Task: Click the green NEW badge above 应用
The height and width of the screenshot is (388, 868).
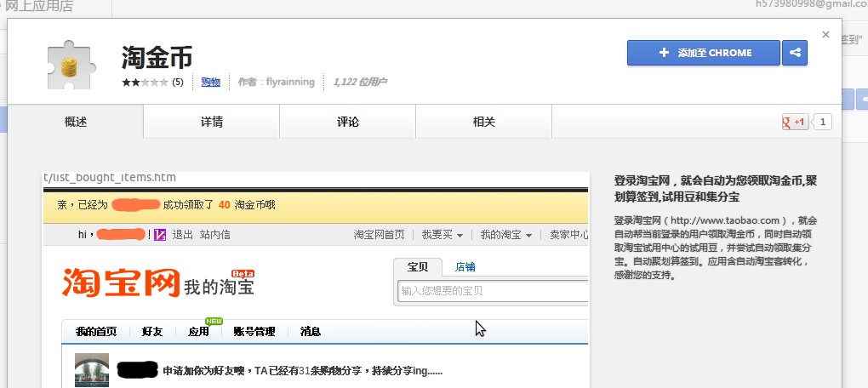Action: click(x=214, y=321)
